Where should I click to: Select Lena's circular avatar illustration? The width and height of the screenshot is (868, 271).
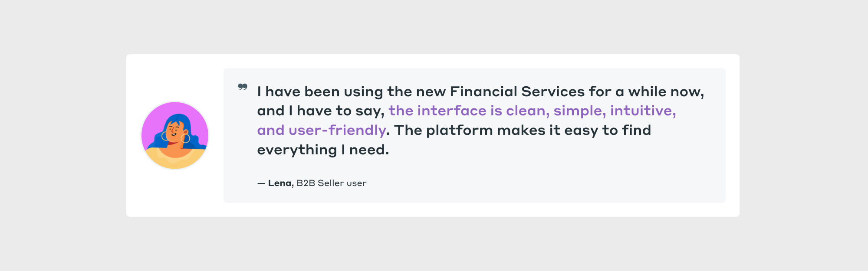tap(175, 135)
